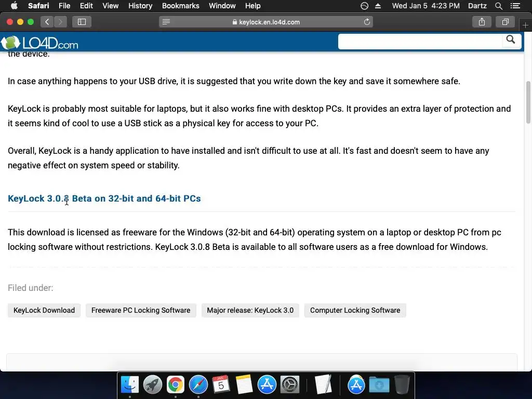Open the Computer Locking Software tag
Viewport: 532px width, 399px height.
click(355, 311)
